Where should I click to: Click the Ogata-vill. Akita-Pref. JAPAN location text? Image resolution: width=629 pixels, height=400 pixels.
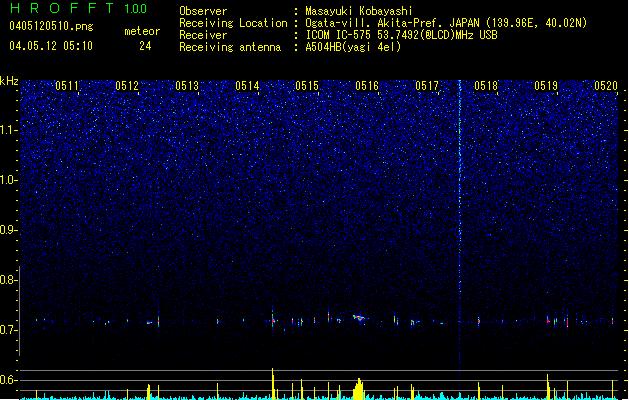[446, 23]
